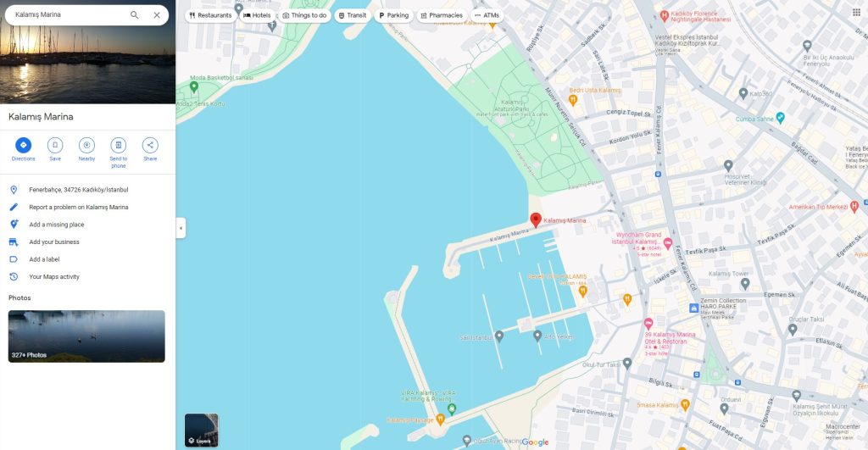The width and height of the screenshot is (868, 450).
Task: Open the 327+ Photos thumbnail
Action: [86, 336]
